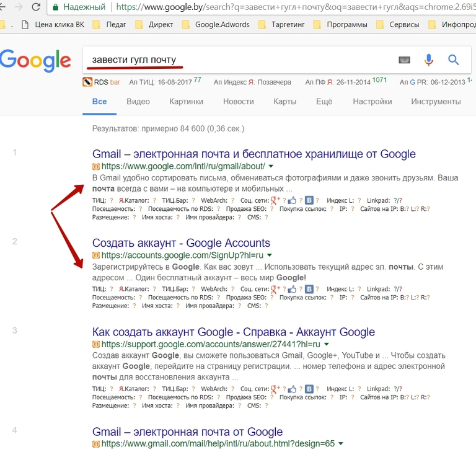476x452 pixels.
Task: Open Настройки in the search menu
Action: 372,102
